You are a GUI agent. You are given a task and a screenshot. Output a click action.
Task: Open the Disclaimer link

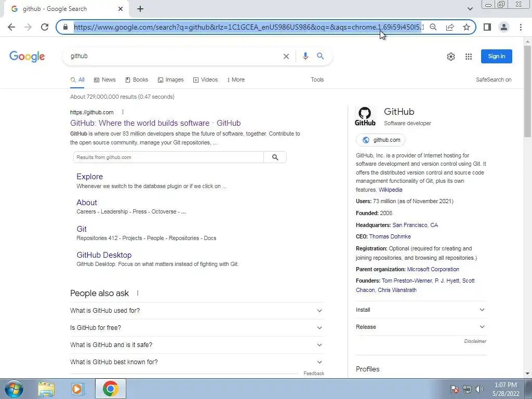pyautogui.click(x=475, y=341)
